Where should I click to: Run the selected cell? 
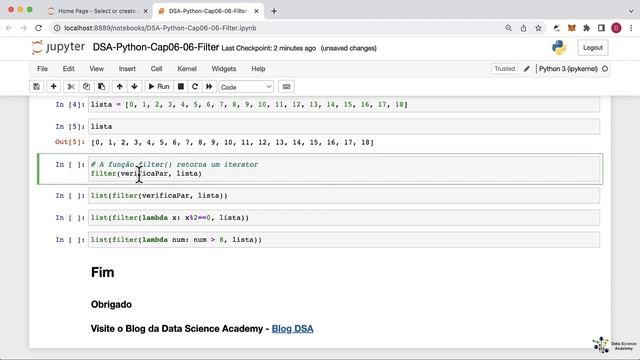tap(159, 87)
